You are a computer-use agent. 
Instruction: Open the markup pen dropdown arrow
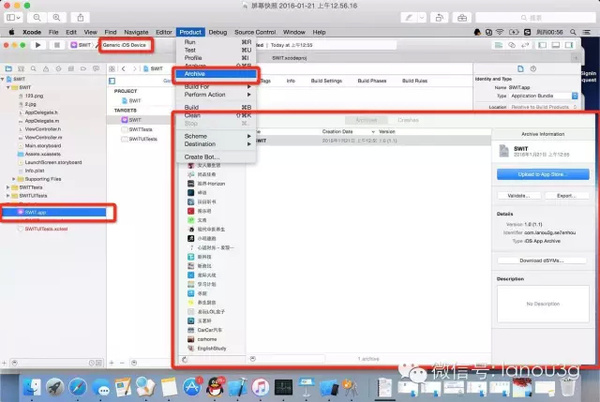[x=421, y=18]
